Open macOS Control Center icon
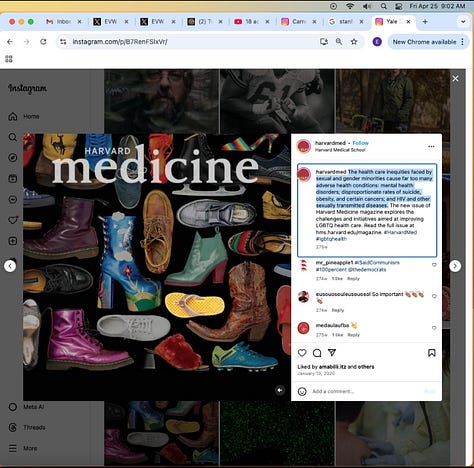 (398, 6)
